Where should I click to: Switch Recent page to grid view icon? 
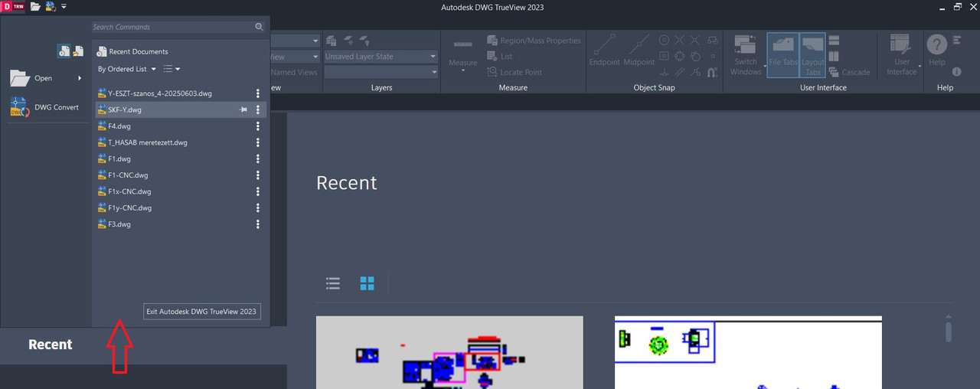pyautogui.click(x=367, y=283)
